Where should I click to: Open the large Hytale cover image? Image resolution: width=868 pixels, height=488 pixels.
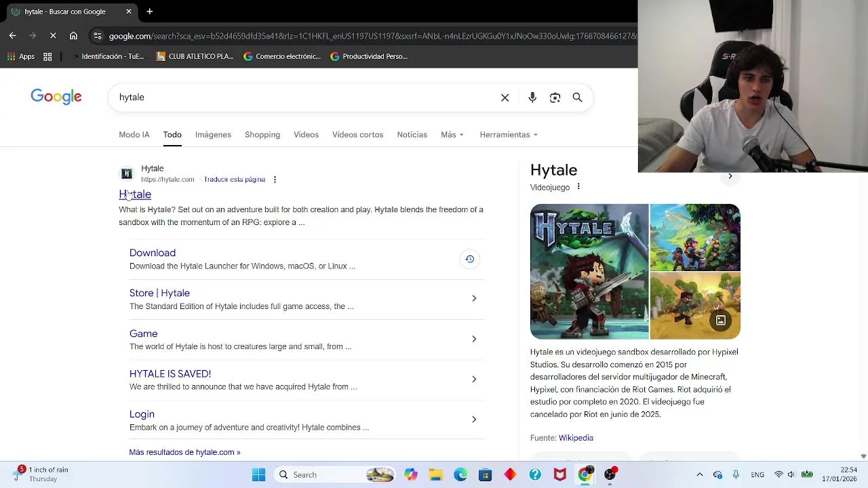[x=589, y=271]
